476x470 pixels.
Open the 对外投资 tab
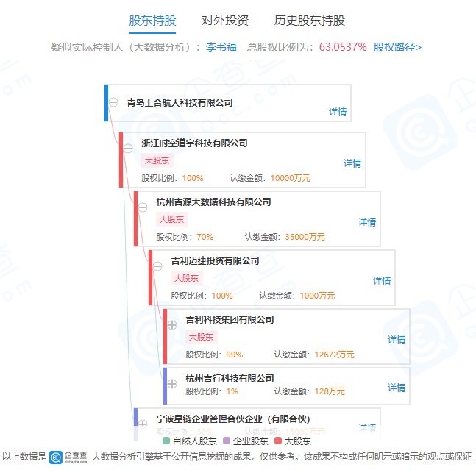225,21
